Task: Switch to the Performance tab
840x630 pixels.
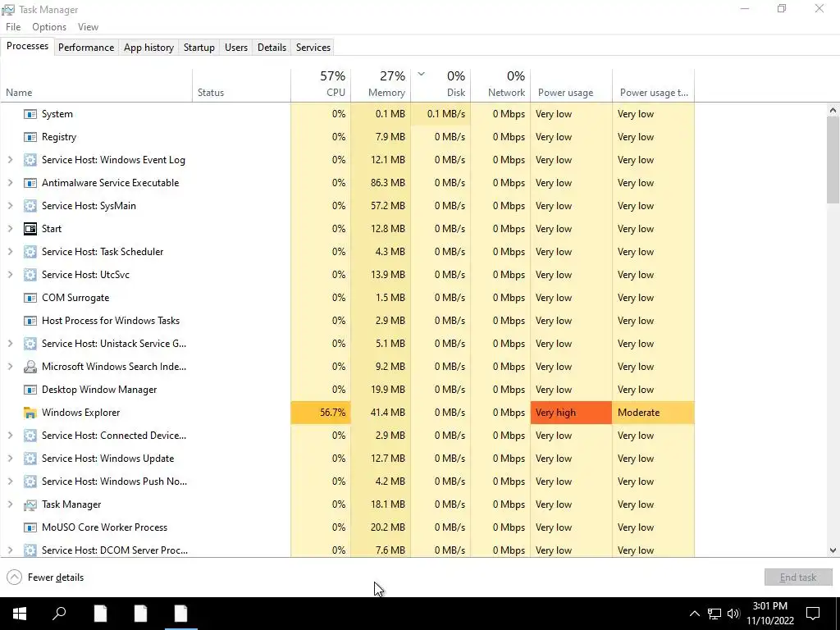Action: 86,47
